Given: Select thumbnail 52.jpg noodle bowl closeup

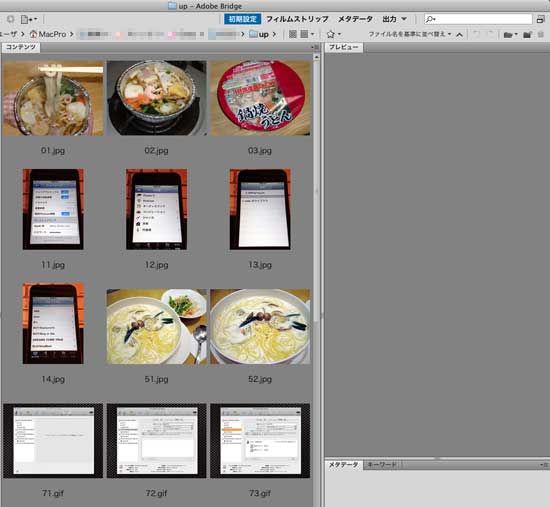Looking at the screenshot, I should click(x=260, y=326).
